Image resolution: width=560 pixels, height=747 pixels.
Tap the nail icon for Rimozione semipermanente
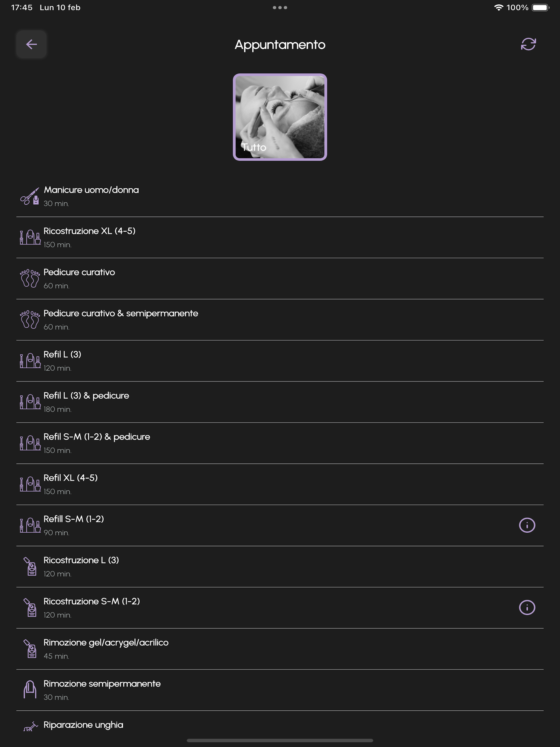click(30, 690)
